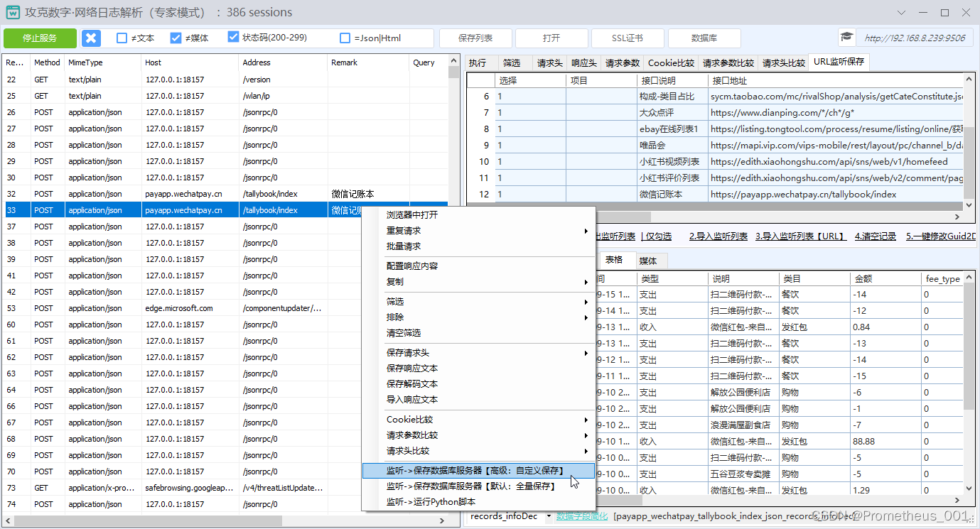Image resolution: width=980 pixels, height=529 pixels.
Task: Select 监听->运行Python脚本 menu entry
Action: click(x=478, y=502)
